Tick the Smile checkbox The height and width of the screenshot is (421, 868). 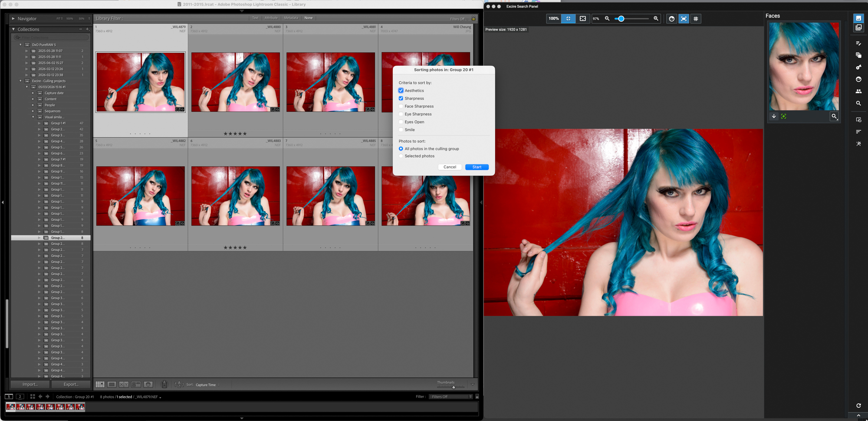[x=401, y=130]
